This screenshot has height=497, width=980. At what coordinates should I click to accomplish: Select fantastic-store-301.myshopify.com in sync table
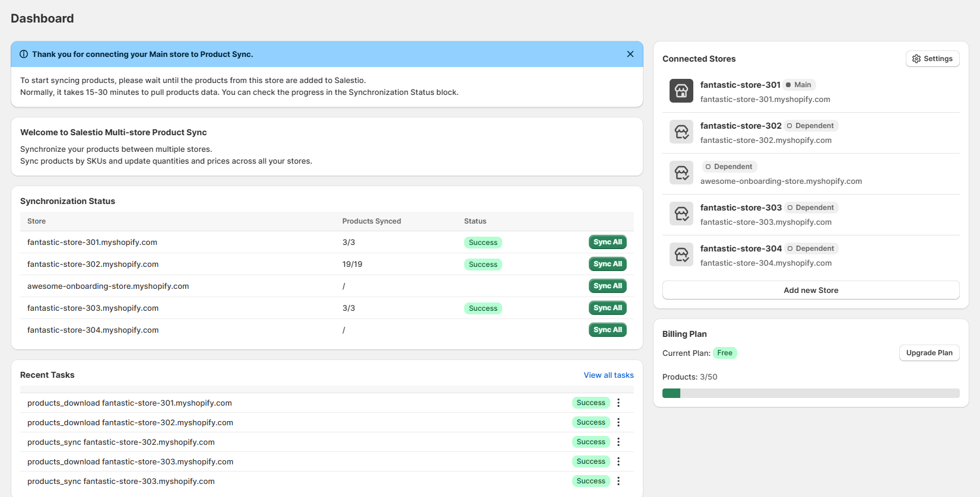point(92,242)
